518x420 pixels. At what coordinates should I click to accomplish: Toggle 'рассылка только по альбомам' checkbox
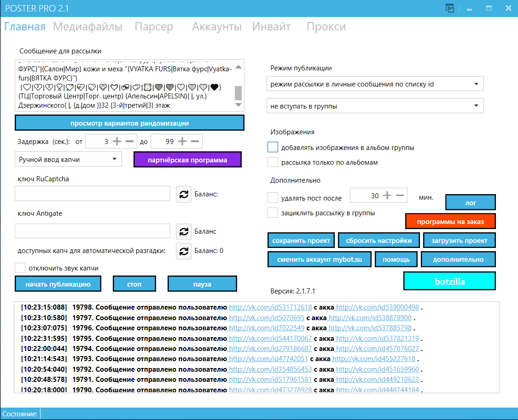point(273,162)
